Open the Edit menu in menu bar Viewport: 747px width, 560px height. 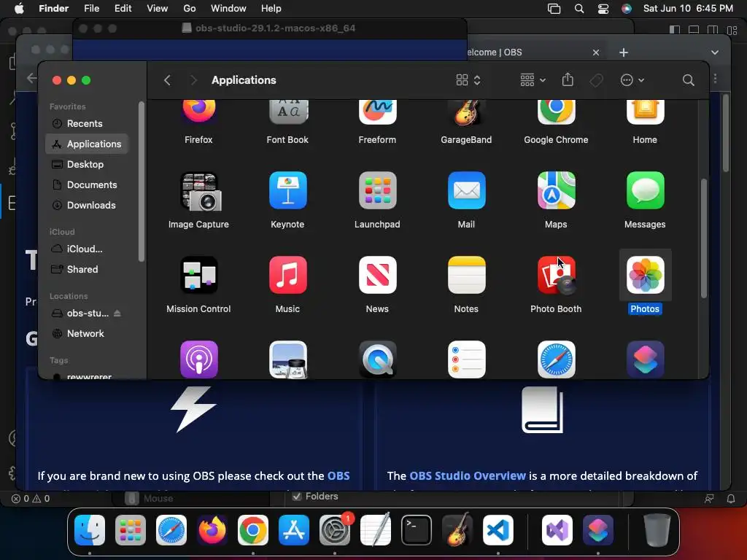(x=123, y=9)
